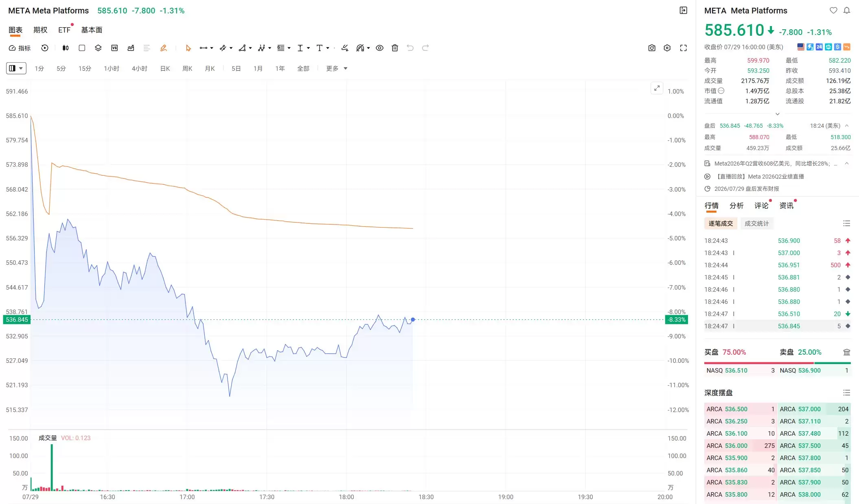
Task: Set a price alert bell icon
Action: tap(847, 11)
